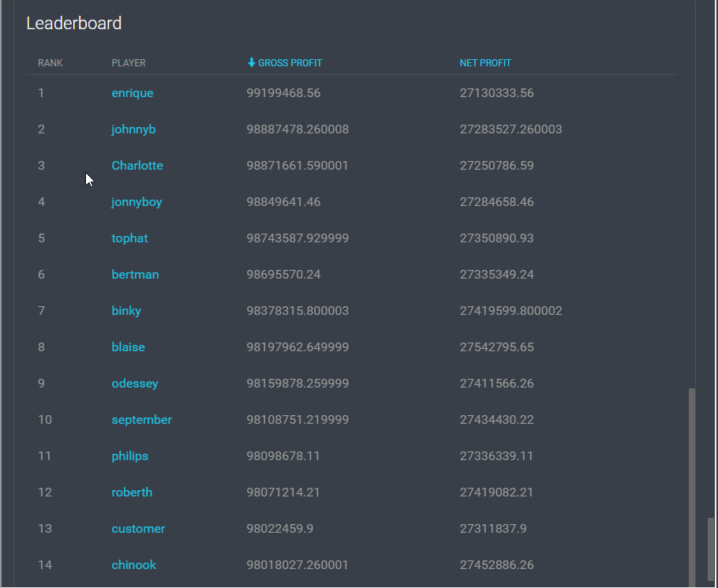
Task: Open player profile september
Action: (x=142, y=419)
